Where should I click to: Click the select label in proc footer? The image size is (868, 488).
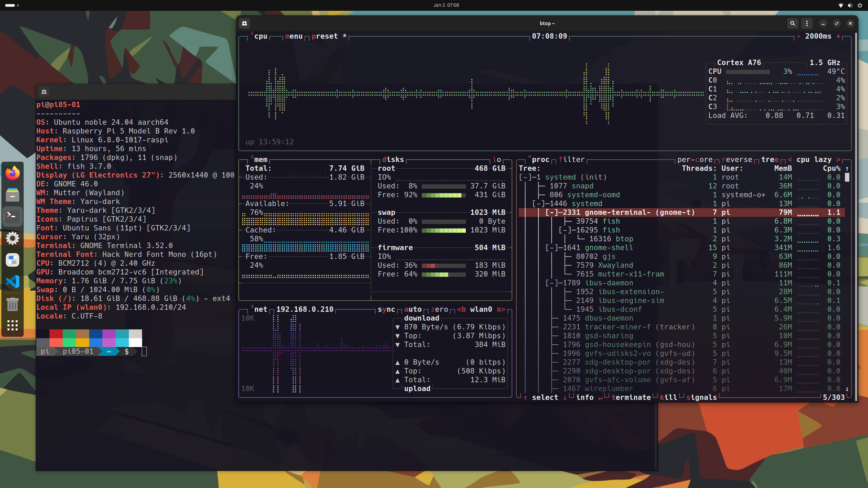(x=545, y=398)
